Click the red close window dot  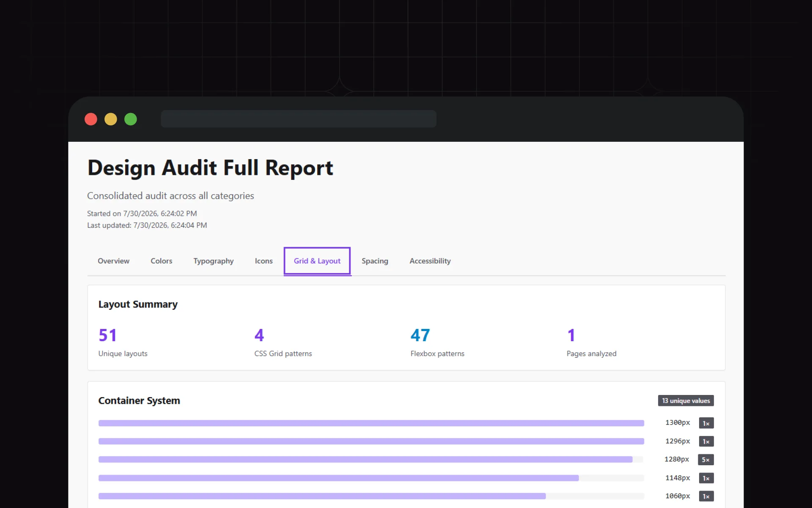[91, 119]
